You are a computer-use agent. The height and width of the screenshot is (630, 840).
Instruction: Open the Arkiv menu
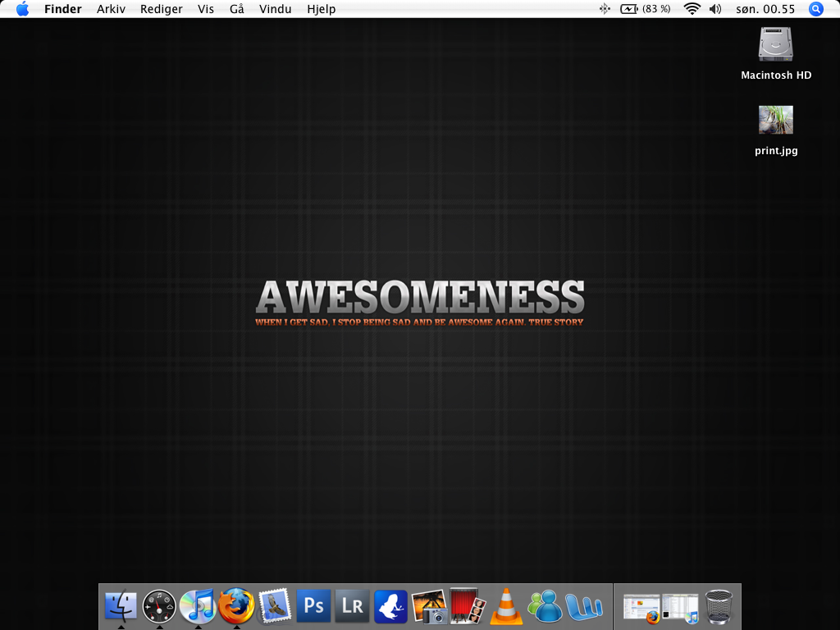click(x=111, y=9)
